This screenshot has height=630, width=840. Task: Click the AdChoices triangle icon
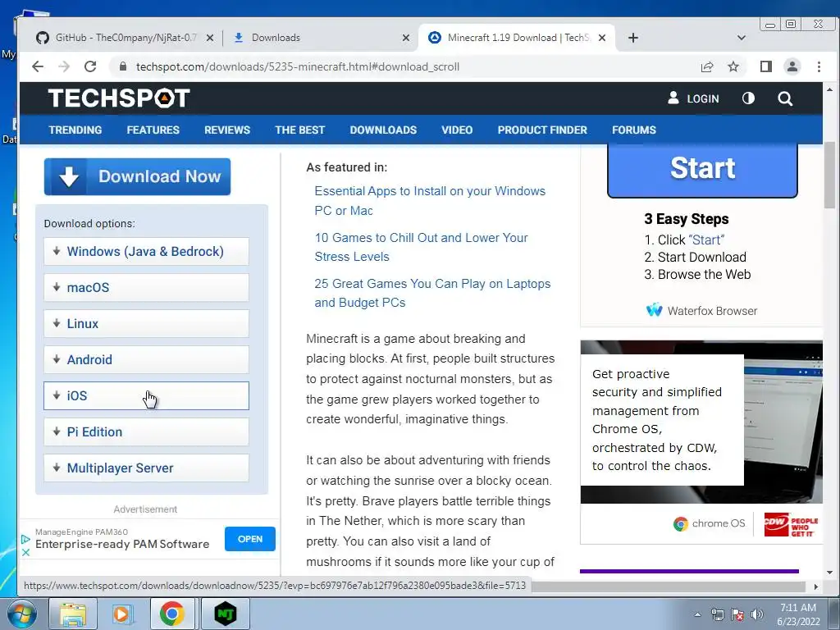click(x=25, y=540)
